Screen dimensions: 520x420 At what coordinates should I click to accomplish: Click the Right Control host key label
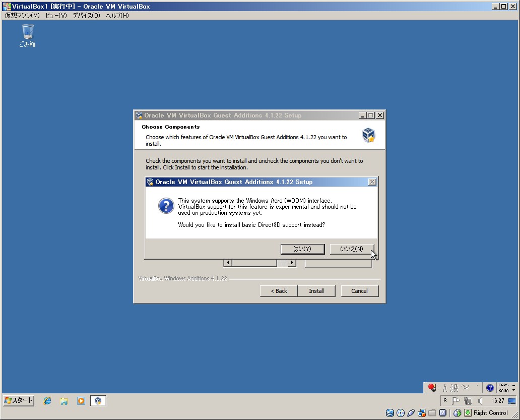pos(490,413)
